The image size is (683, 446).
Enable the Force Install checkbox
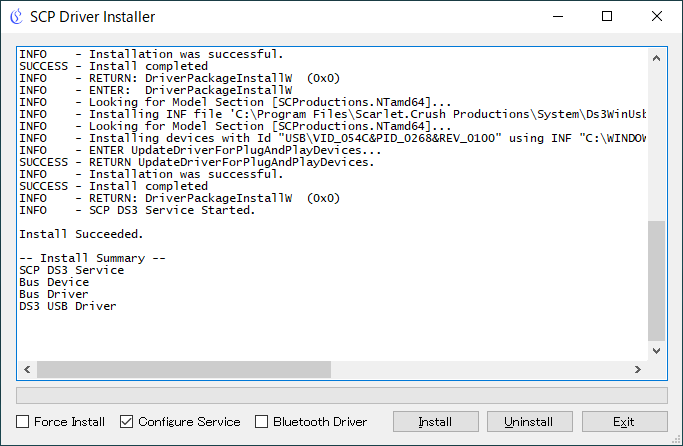tap(23, 422)
